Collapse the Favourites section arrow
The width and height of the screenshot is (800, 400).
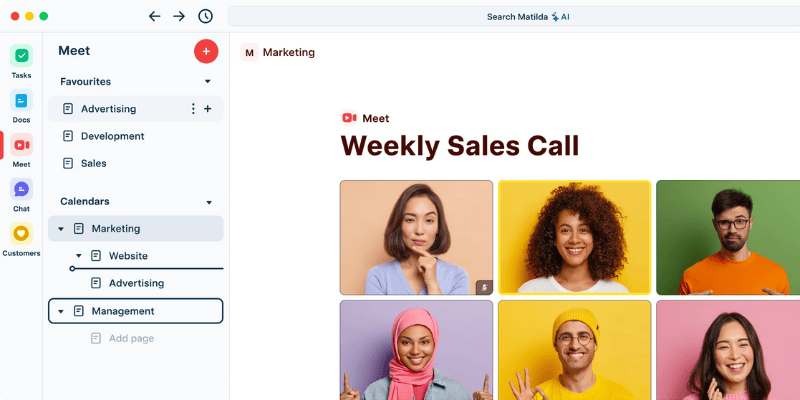tap(208, 82)
